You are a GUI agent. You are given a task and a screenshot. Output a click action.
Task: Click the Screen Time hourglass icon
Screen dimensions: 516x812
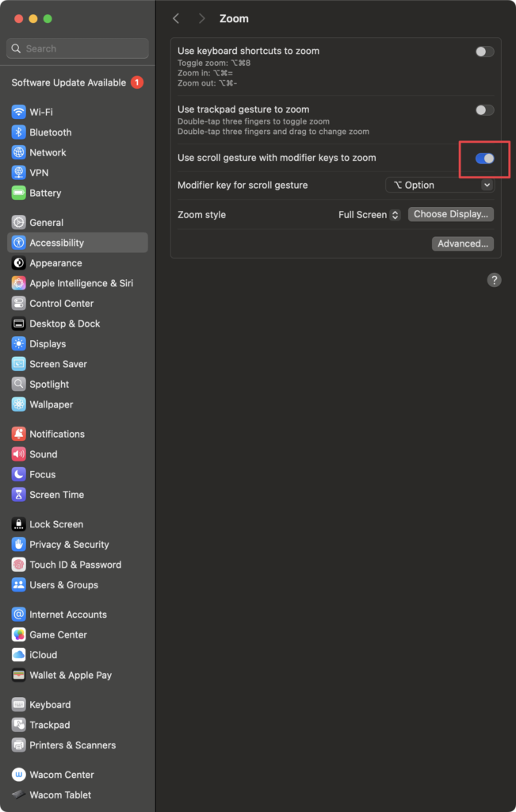tap(18, 495)
